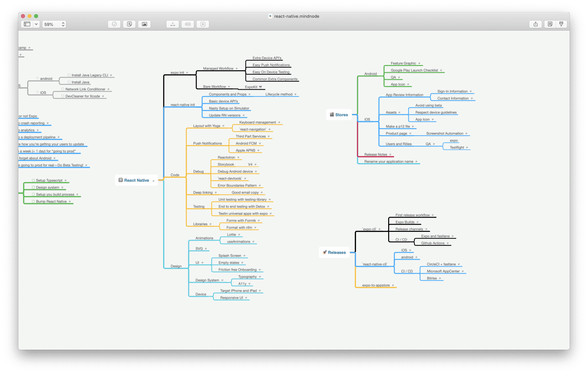Select the 'Stores' node with its icon
Viewport: 588px width, 374px height.
pos(339,115)
